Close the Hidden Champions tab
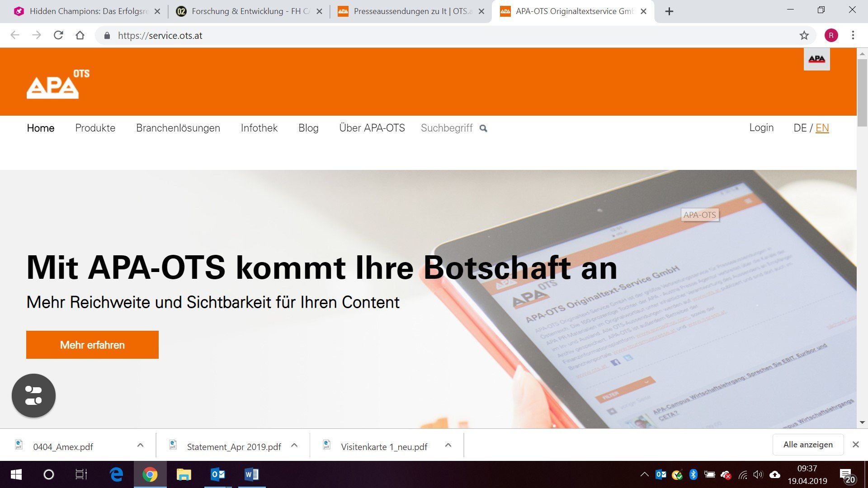 click(x=157, y=11)
